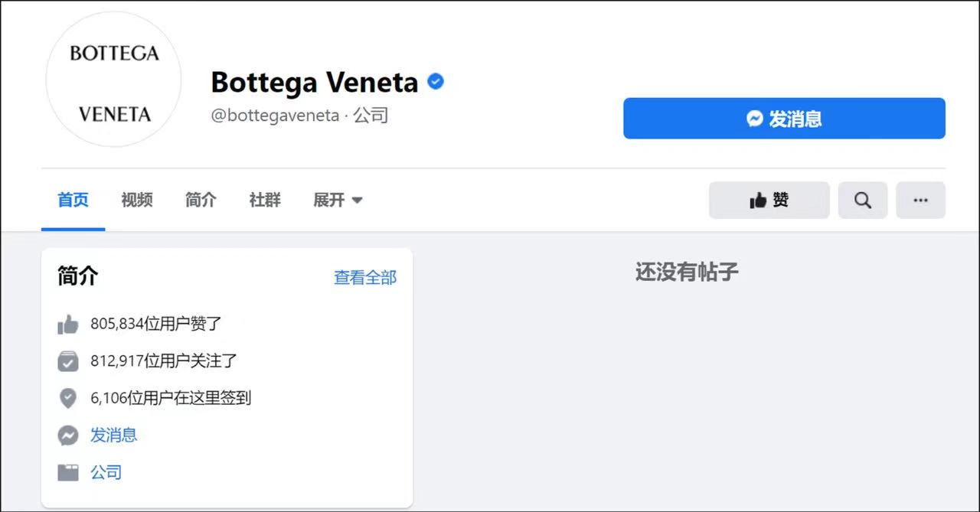Click the 发消息 link in 简介 panel
The image size is (980, 512).
[x=114, y=435]
